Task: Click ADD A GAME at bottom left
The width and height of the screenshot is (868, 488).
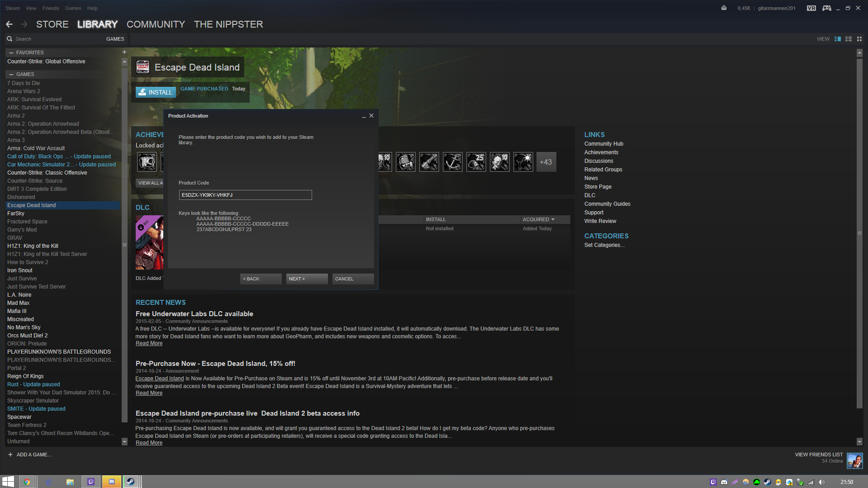Action: (x=29, y=455)
